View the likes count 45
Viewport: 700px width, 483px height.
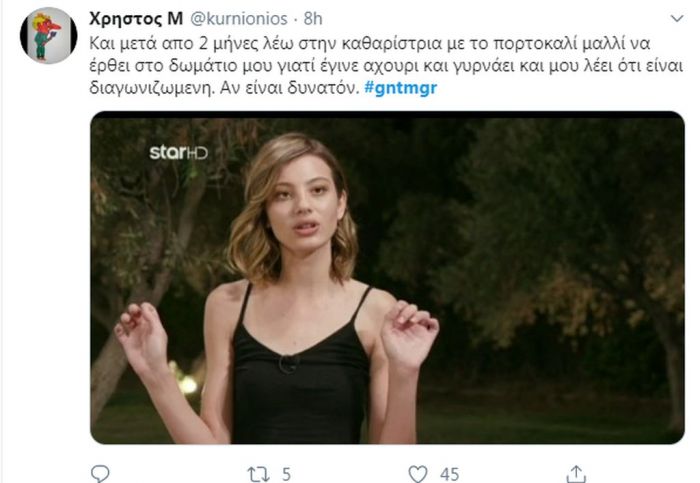pyautogui.click(x=449, y=474)
